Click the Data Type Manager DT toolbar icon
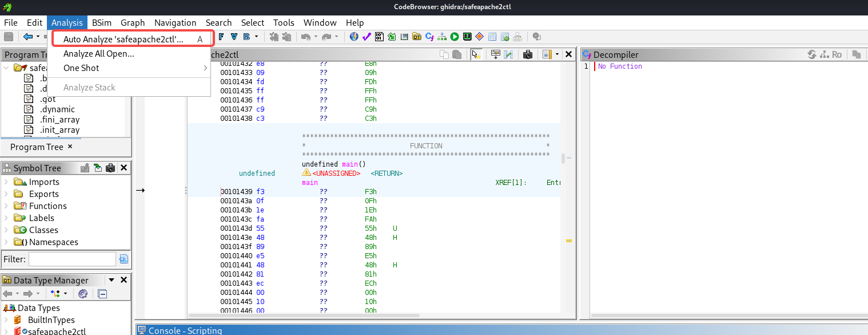The image size is (868, 335). [x=417, y=37]
